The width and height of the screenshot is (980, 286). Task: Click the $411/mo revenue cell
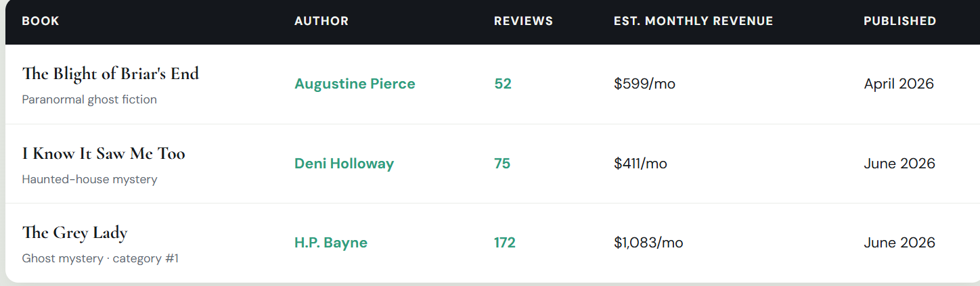point(640,164)
